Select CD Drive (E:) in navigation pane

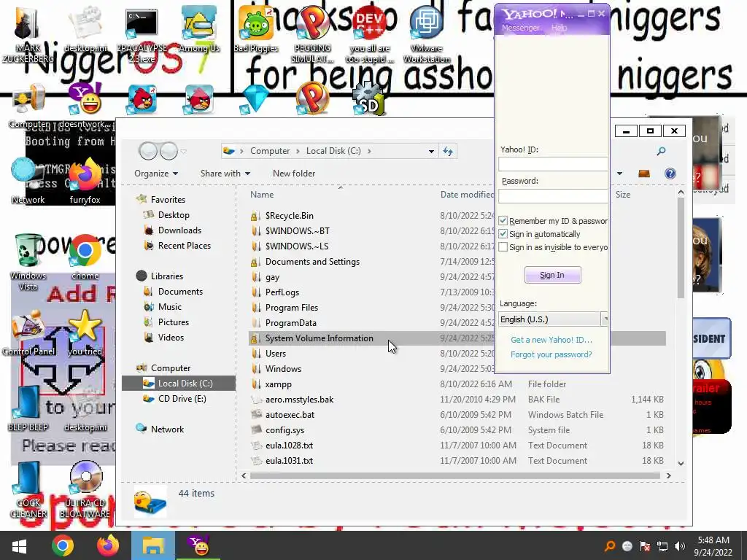tap(182, 399)
